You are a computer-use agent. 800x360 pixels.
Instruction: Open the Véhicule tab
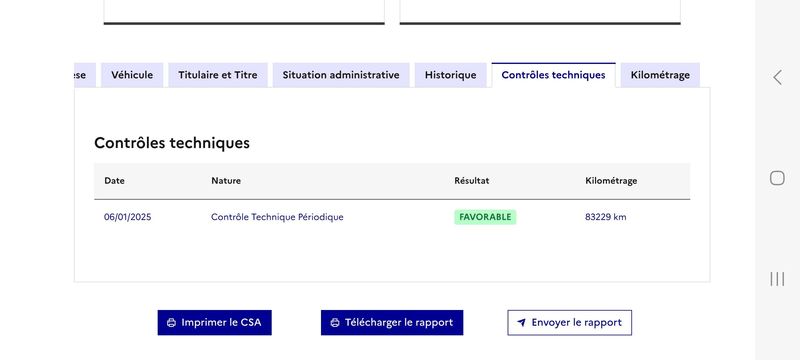coord(132,75)
